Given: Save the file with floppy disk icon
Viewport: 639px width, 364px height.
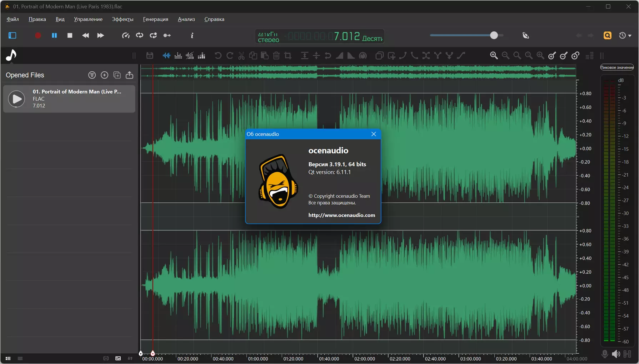Looking at the screenshot, I should [x=150, y=55].
